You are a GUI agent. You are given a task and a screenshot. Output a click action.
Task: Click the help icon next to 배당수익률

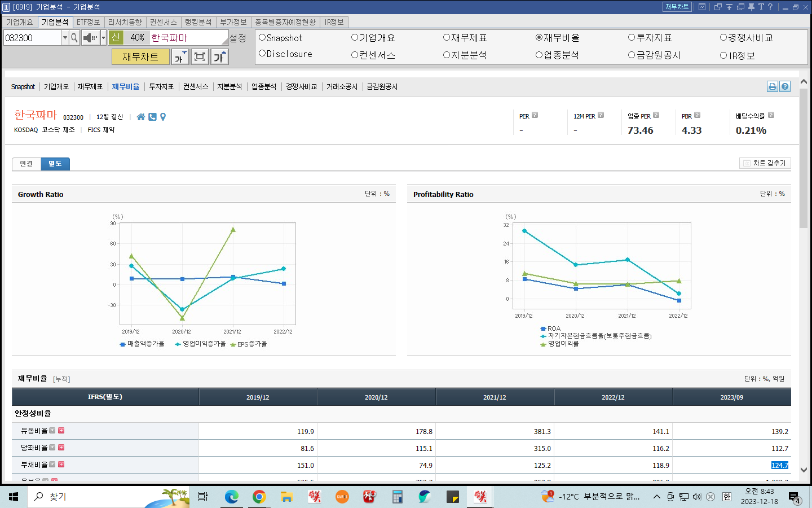point(771,115)
